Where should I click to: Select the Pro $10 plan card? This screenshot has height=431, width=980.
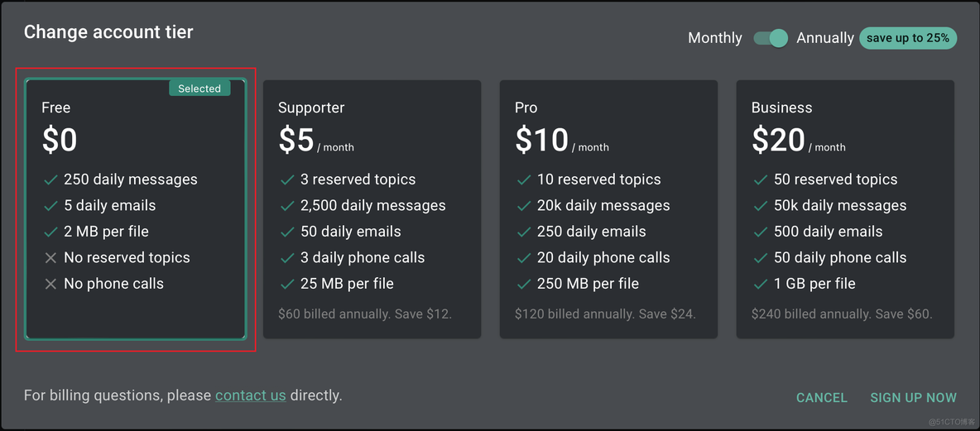(x=608, y=208)
